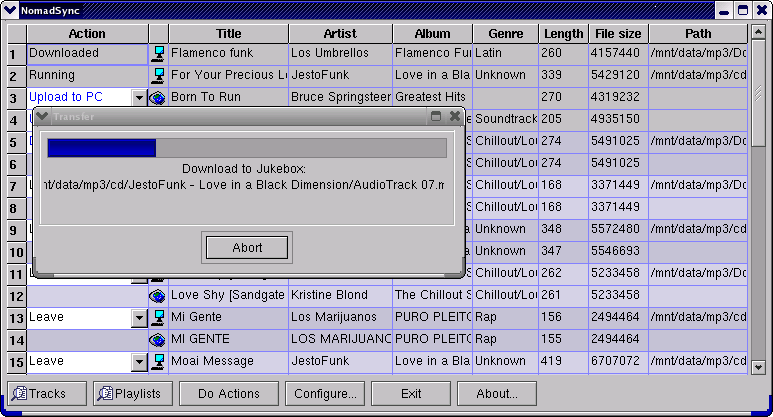Open the Tracks view
Viewport: 773px width, 417px height.
coord(38,394)
